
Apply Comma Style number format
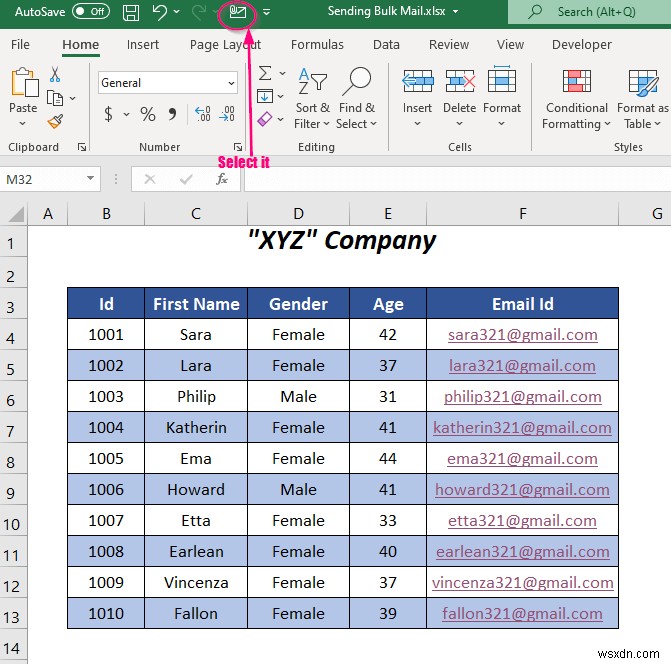172,114
